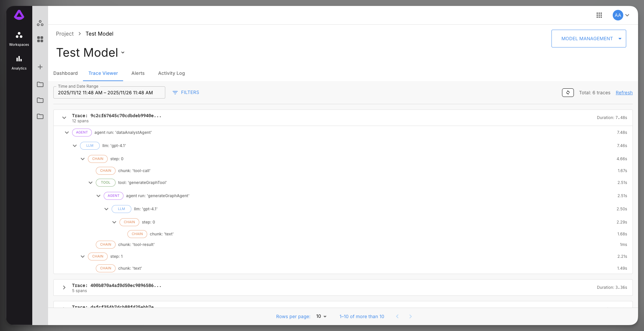The height and width of the screenshot is (331, 644).
Task: Switch to the Dashboard tab
Action: tap(66, 73)
